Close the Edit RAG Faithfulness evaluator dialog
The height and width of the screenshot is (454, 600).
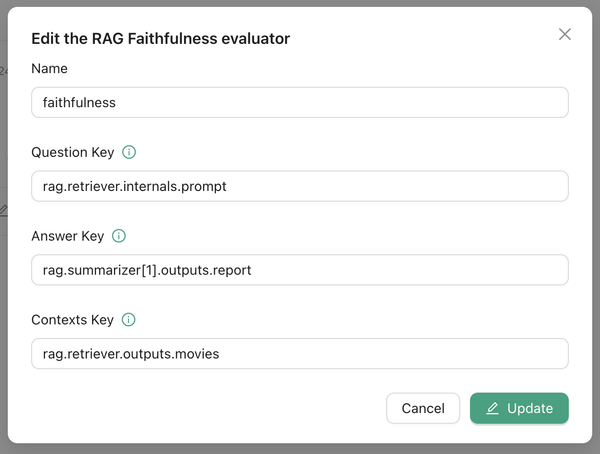tap(565, 34)
